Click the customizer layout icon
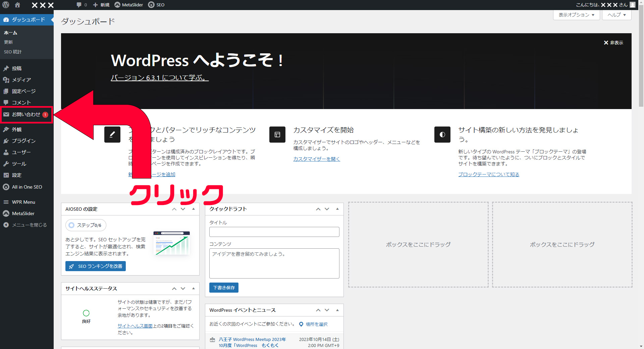The image size is (644, 349). (x=277, y=135)
